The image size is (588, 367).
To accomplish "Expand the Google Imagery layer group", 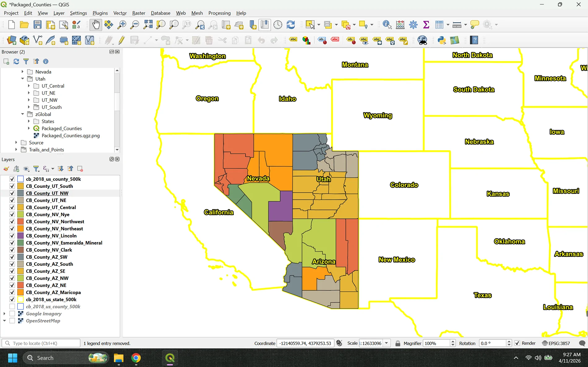I will tap(4, 314).
